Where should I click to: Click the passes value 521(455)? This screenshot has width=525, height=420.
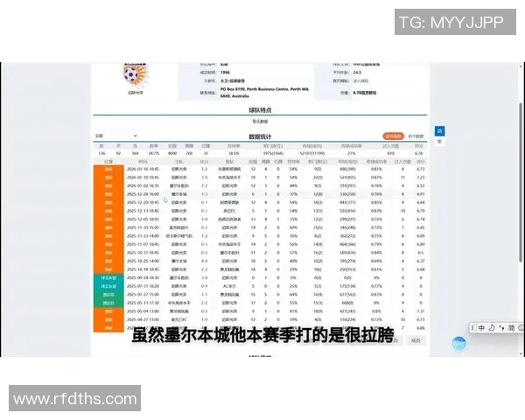tap(347, 178)
